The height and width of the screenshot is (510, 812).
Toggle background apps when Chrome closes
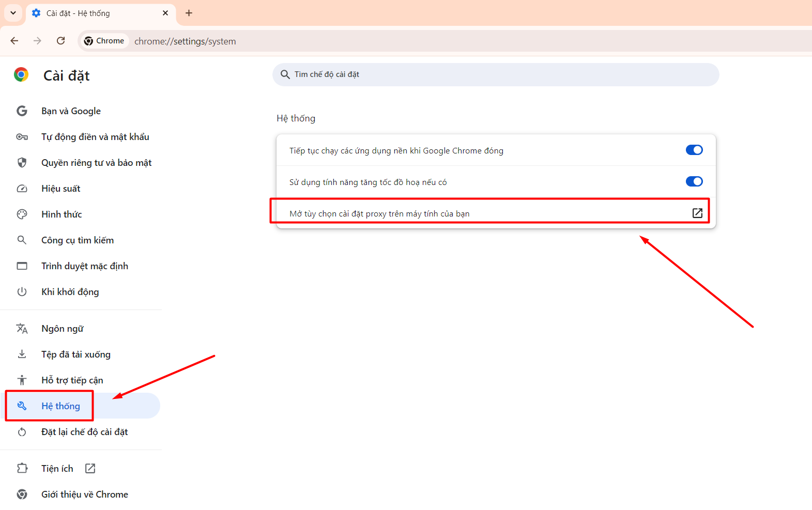click(x=694, y=150)
